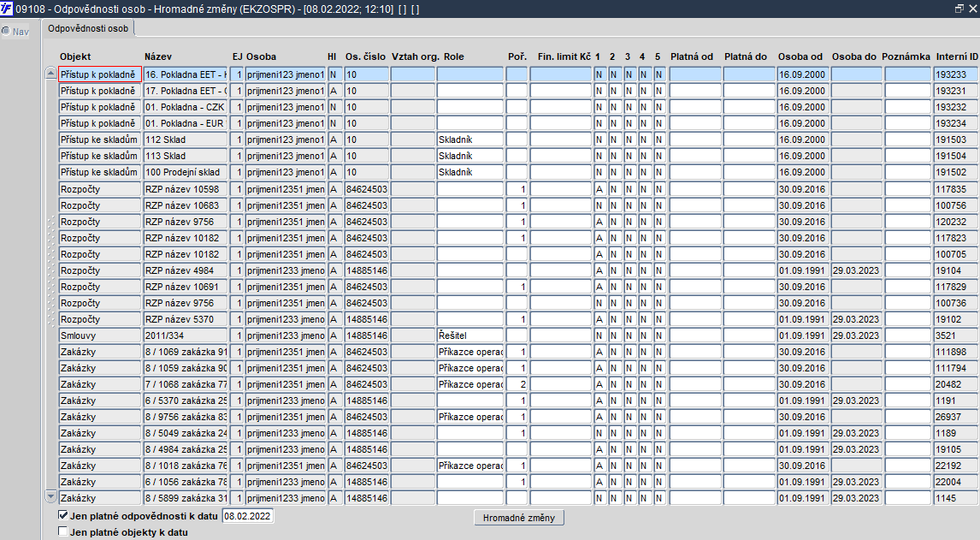This screenshot has height=540, width=980.
Task: Click Interní ID cell 26937
Action: point(956,417)
